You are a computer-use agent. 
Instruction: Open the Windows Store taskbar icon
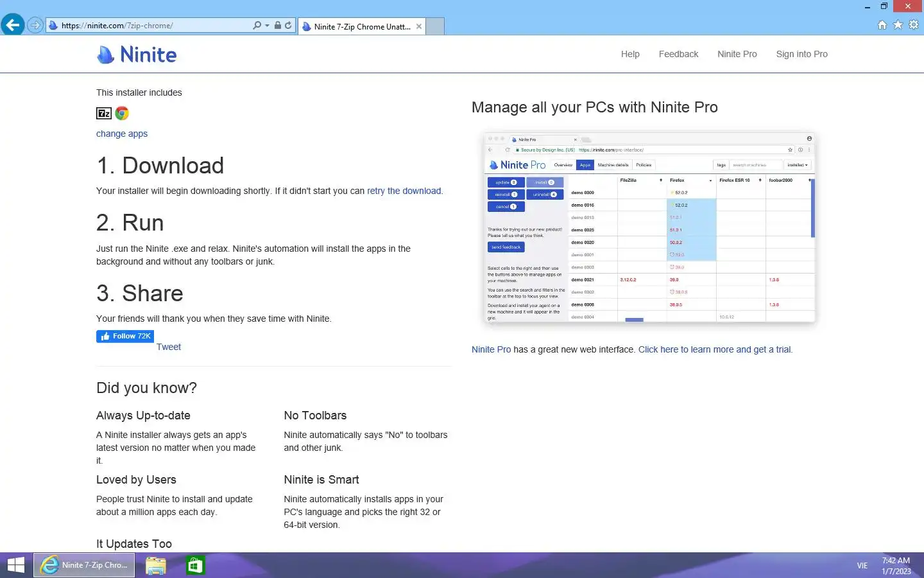(195, 565)
